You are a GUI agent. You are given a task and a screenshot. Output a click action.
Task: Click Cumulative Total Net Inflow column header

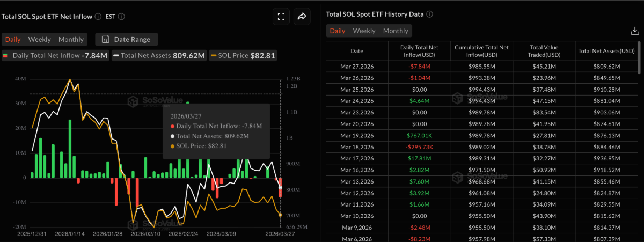(x=482, y=51)
